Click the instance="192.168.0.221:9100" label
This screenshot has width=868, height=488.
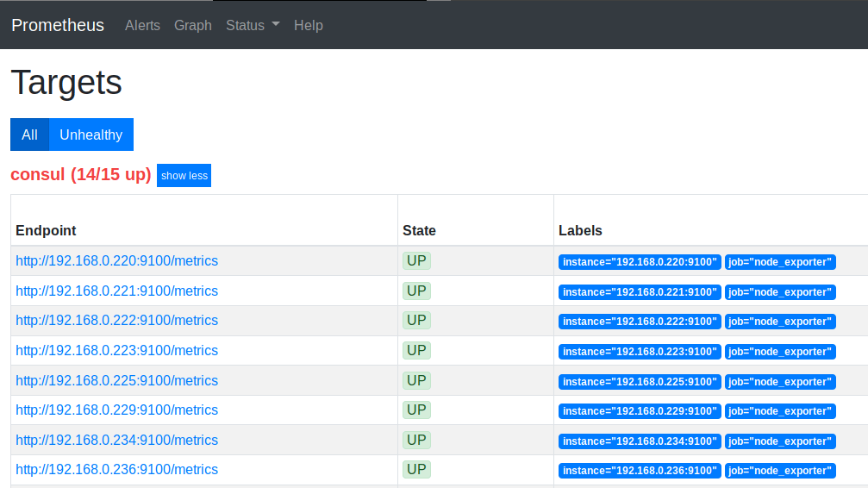(640, 292)
